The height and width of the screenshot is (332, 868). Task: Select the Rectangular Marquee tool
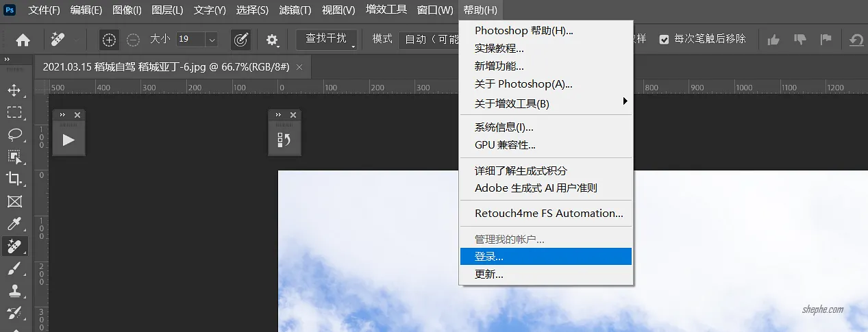(14, 112)
